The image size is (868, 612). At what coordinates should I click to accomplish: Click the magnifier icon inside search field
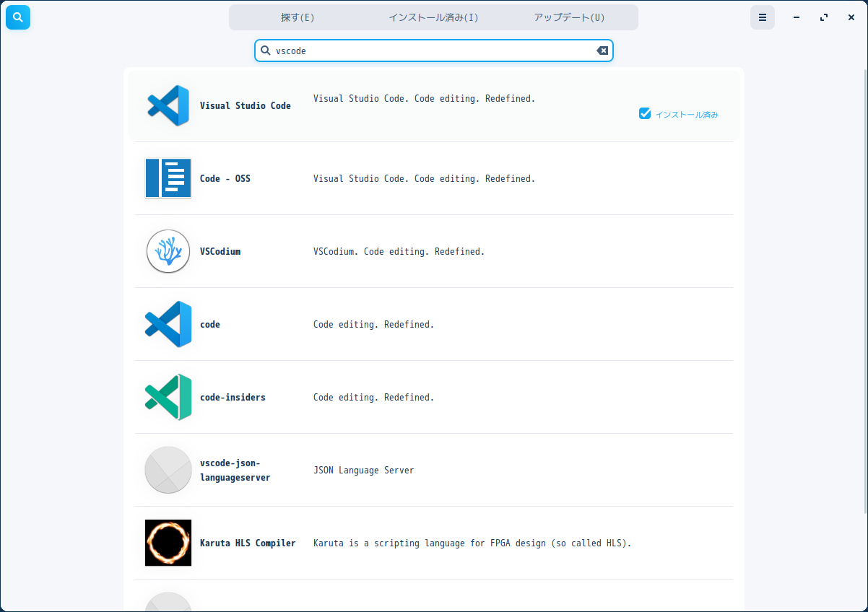(x=266, y=51)
